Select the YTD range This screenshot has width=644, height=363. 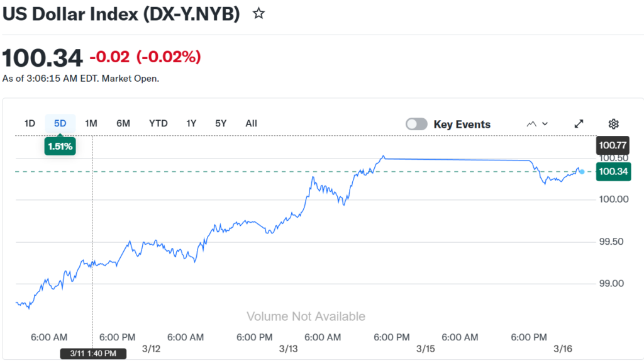158,123
